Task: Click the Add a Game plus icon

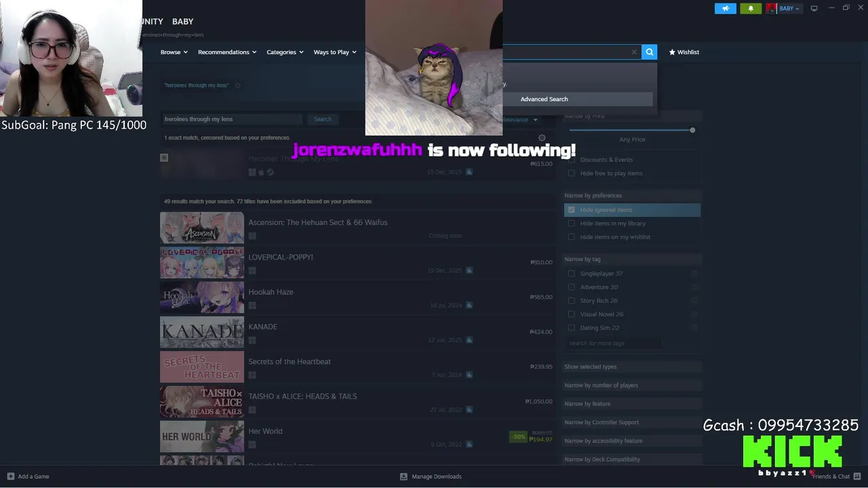Action: tap(10, 476)
